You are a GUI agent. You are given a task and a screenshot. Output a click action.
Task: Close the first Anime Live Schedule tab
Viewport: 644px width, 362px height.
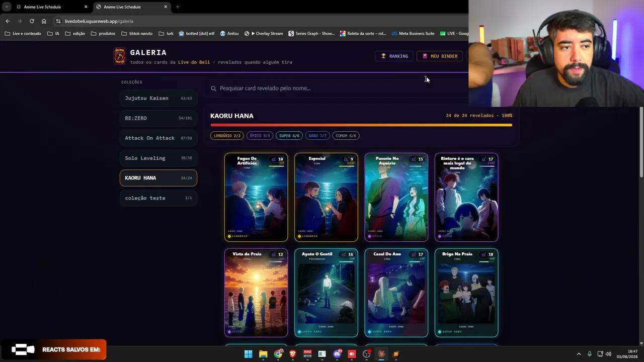(x=86, y=7)
